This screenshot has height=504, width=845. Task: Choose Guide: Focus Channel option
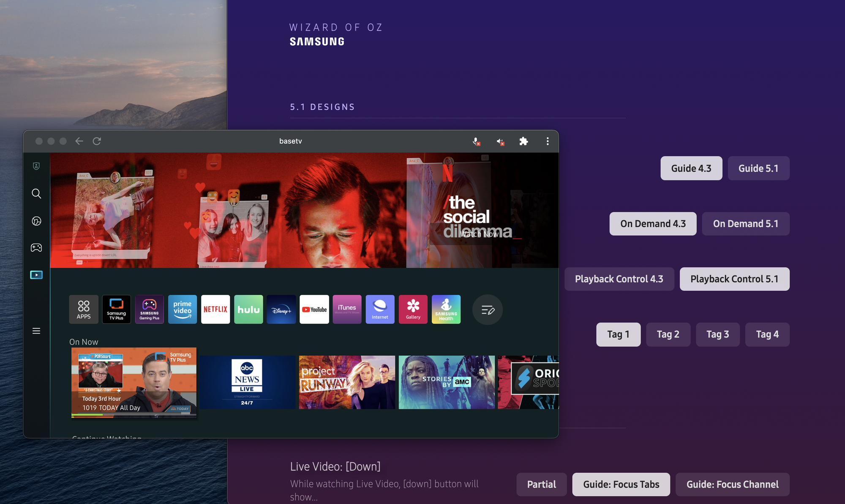pos(732,484)
